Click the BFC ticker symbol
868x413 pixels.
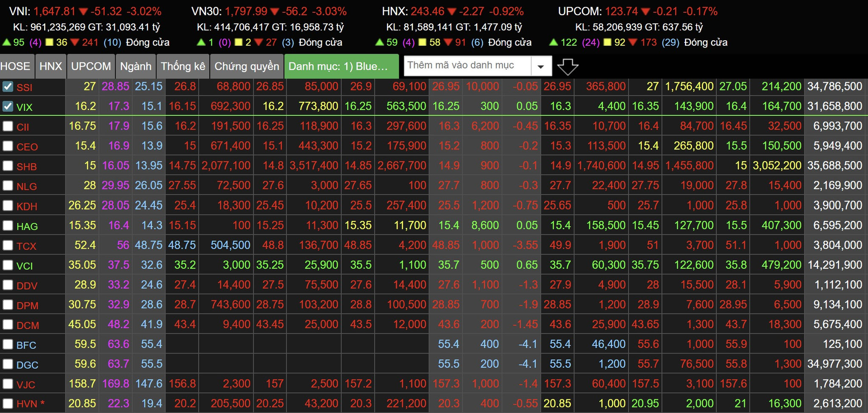26,345
